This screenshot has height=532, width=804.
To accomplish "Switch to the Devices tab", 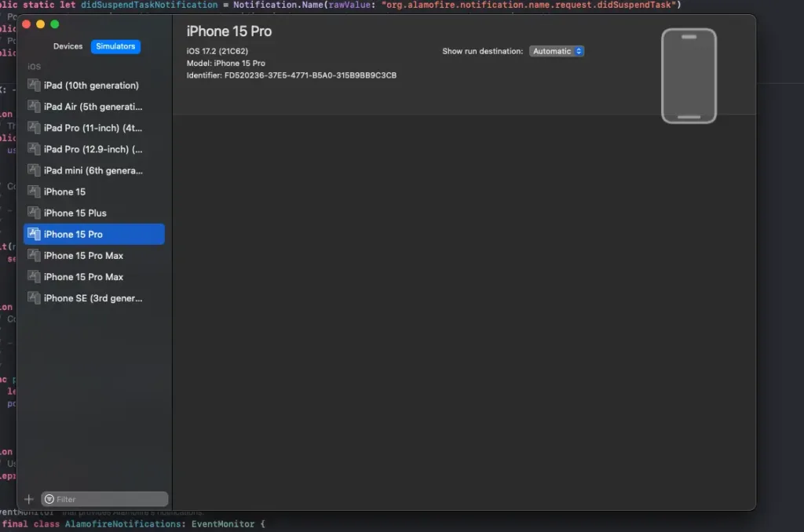I will click(68, 46).
